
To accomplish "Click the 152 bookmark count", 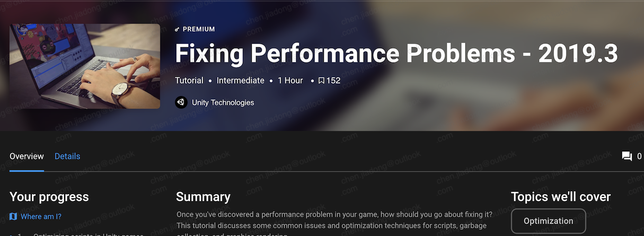I will pos(333,81).
